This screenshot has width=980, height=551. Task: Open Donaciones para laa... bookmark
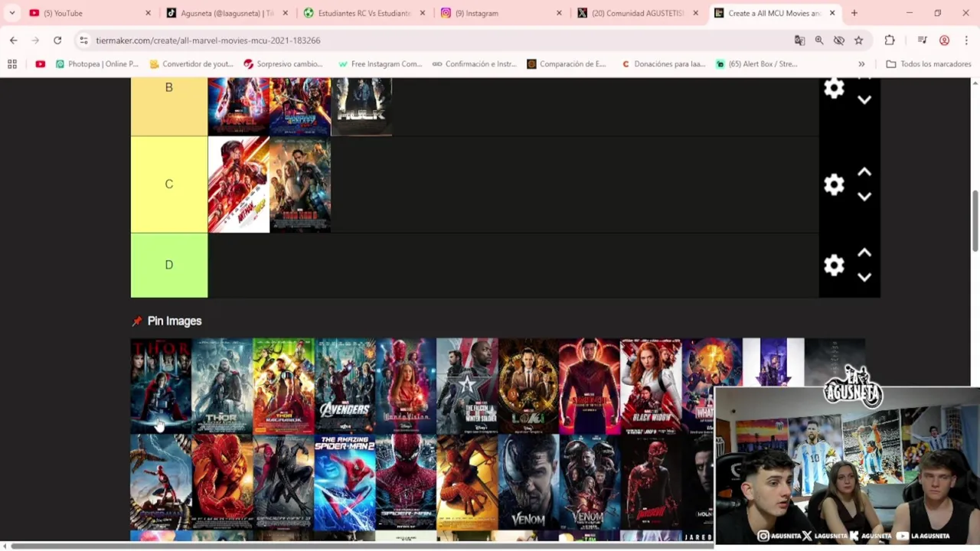click(663, 64)
